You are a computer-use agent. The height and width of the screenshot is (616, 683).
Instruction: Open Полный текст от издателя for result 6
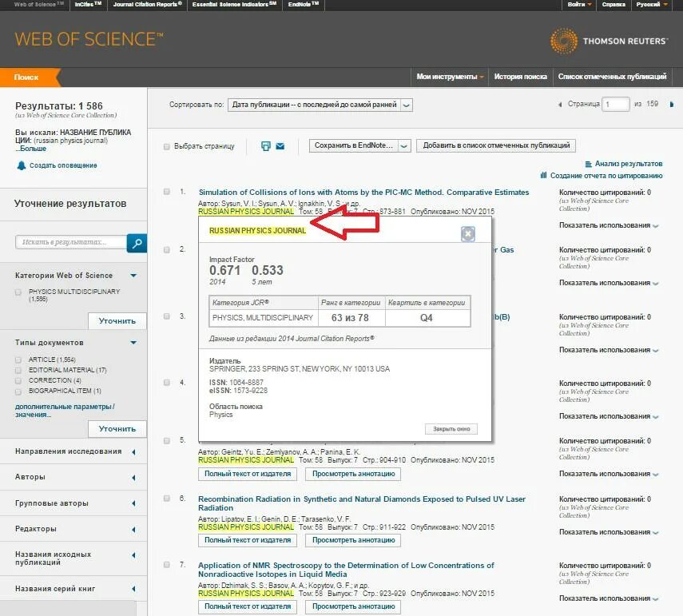coord(248,540)
